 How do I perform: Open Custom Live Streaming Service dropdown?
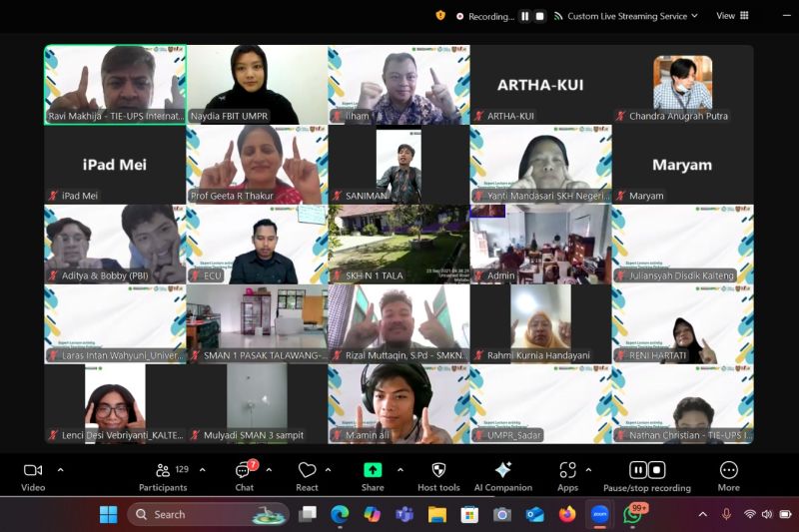627,16
